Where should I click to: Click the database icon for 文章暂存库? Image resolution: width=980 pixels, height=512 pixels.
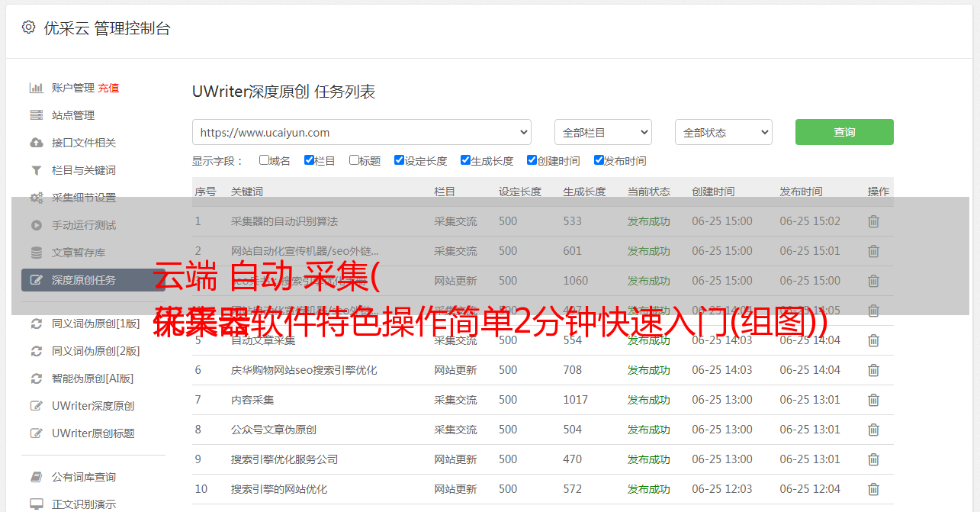[36, 253]
